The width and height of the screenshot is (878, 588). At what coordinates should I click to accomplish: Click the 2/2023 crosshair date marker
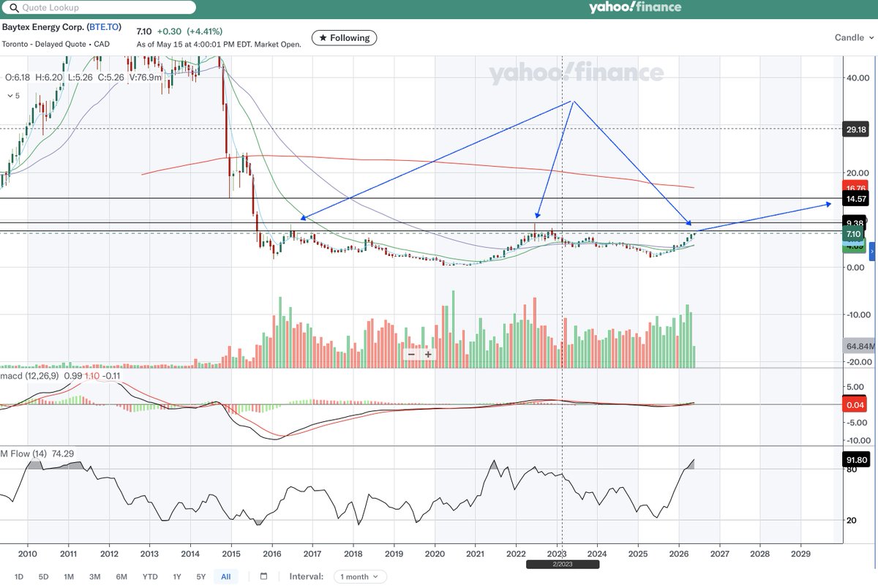tap(561, 565)
